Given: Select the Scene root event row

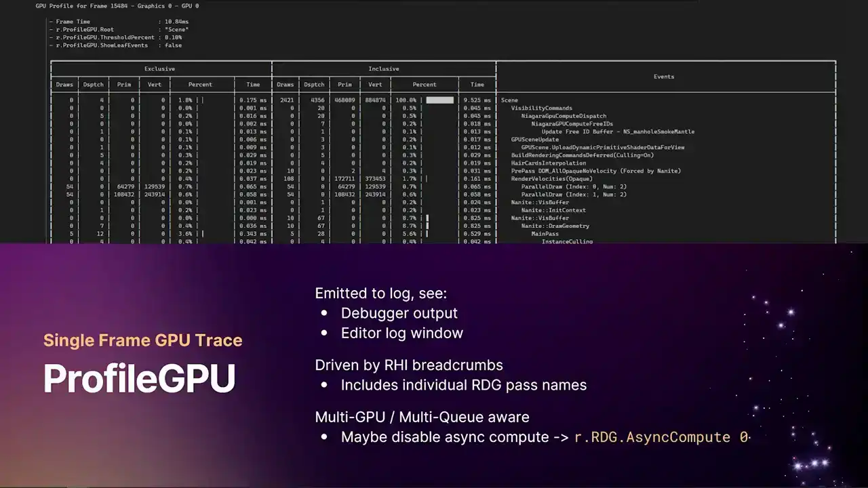Looking at the screenshot, I should (x=509, y=100).
